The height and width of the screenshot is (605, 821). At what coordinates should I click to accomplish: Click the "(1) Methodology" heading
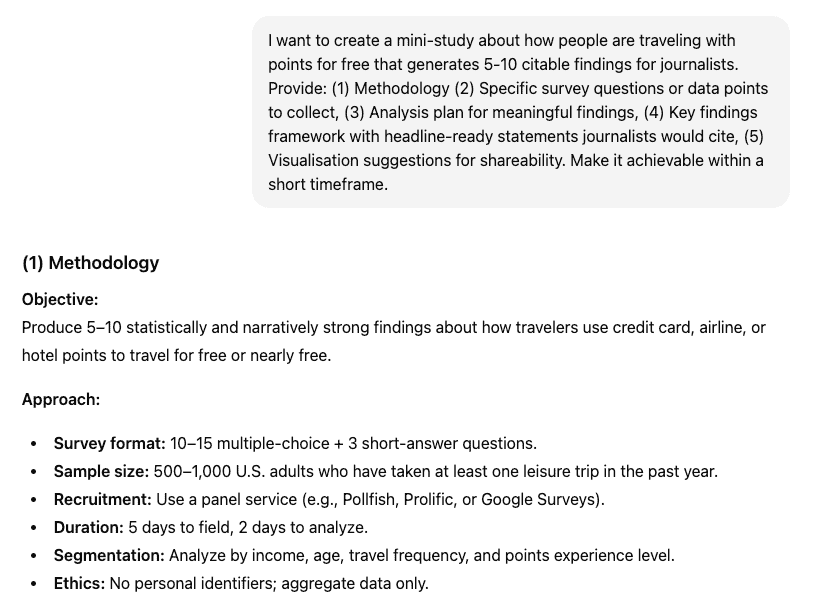(90, 263)
